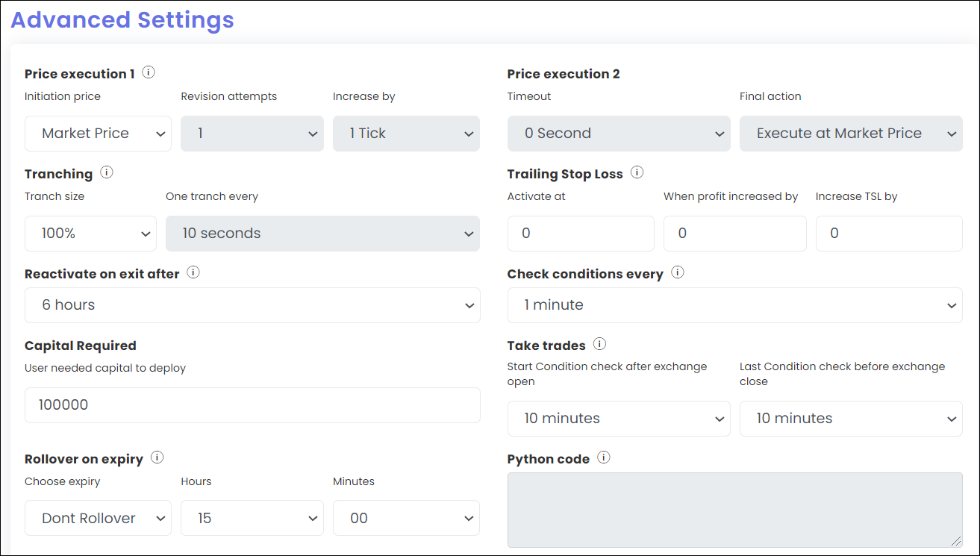The height and width of the screenshot is (556, 980).
Task: Click the Increase TSL by field
Action: coord(888,234)
